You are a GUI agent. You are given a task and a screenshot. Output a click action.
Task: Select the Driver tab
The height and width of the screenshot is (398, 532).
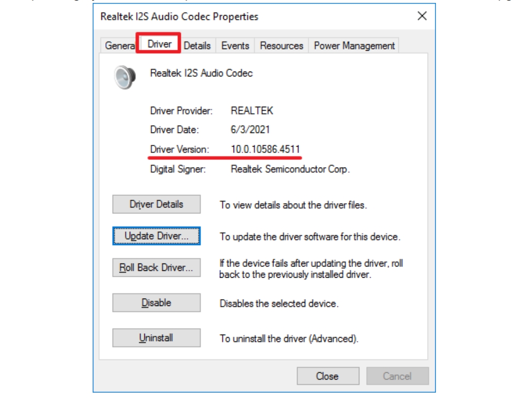point(159,44)
